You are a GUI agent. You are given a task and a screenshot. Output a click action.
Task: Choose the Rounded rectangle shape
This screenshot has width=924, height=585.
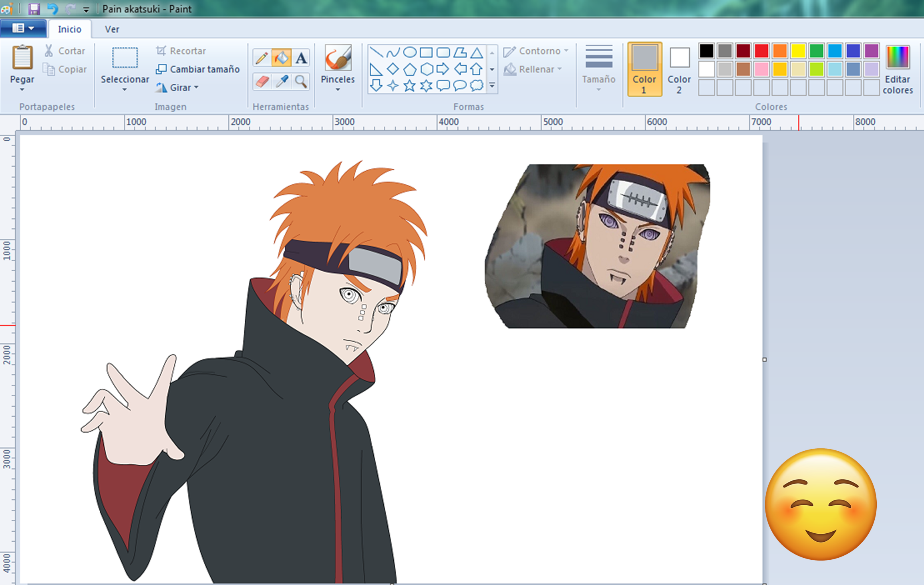[443, 52]
